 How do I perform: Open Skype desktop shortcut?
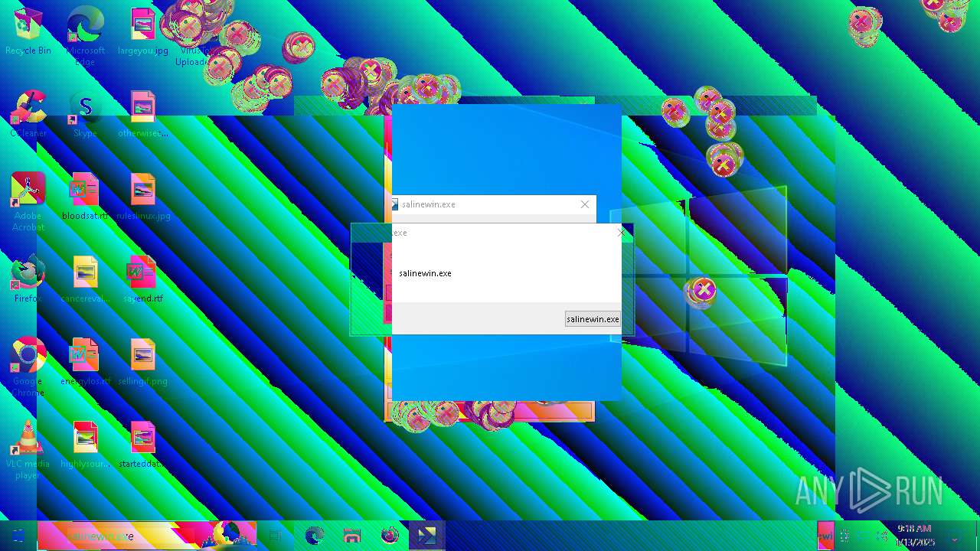85,115
